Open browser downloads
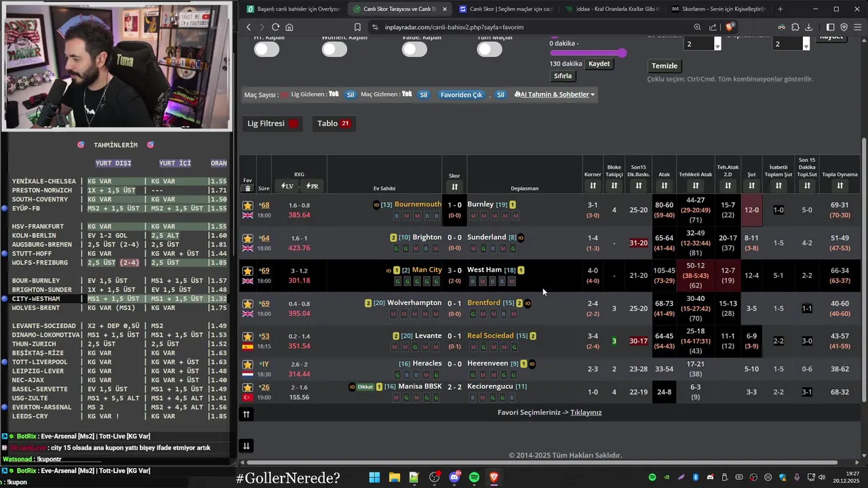This screenshot has height=488, width=868. coord(808,27)
